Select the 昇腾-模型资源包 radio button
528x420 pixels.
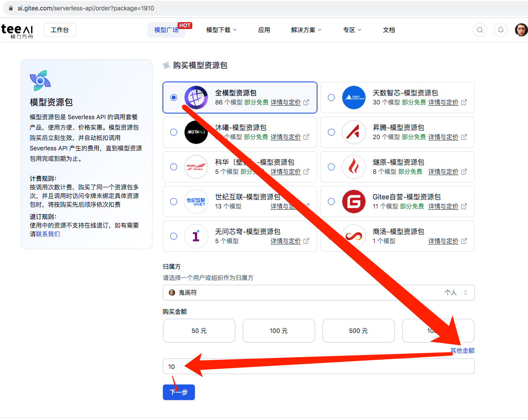[331, 132]
